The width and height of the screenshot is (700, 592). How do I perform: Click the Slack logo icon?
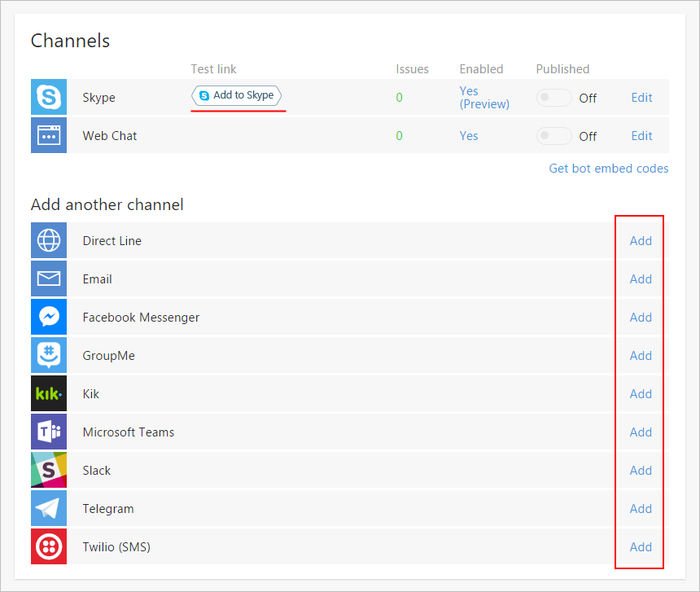click(x=49, y=470)
